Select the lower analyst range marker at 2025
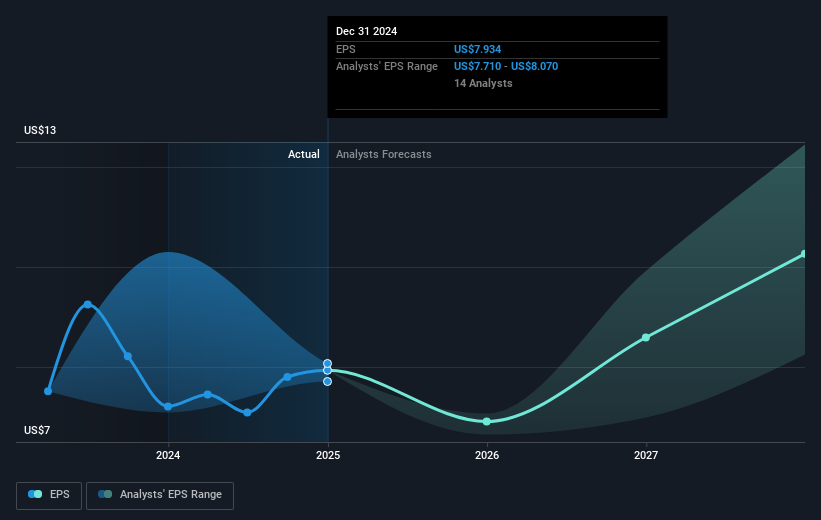 tap(327, 382)
